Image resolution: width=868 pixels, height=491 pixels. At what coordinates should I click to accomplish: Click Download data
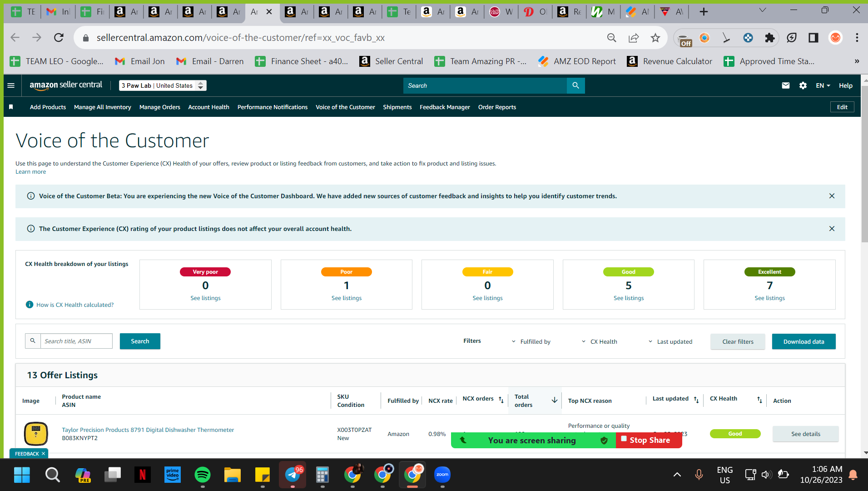pos(804,341)
